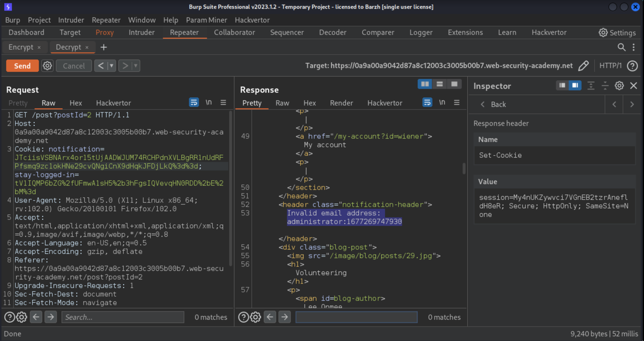Click the orange Send button
The image size is (644, 341).
(x=22, y=66)
